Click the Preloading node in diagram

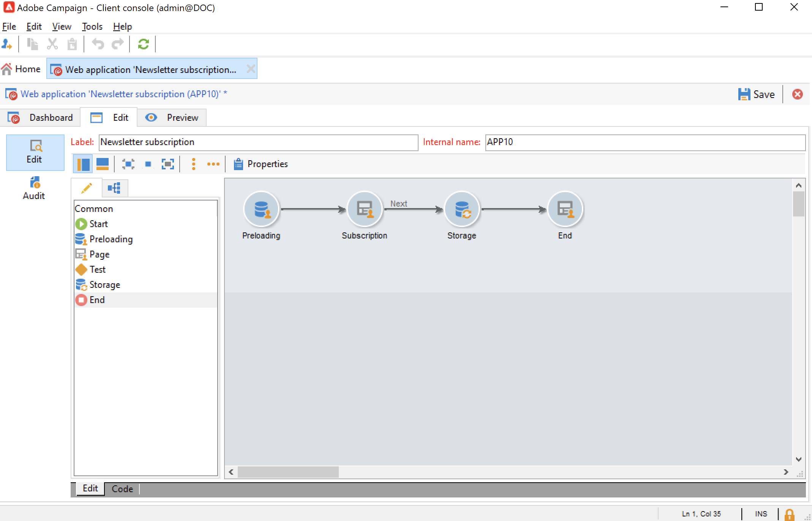click(x=261, y=209)
